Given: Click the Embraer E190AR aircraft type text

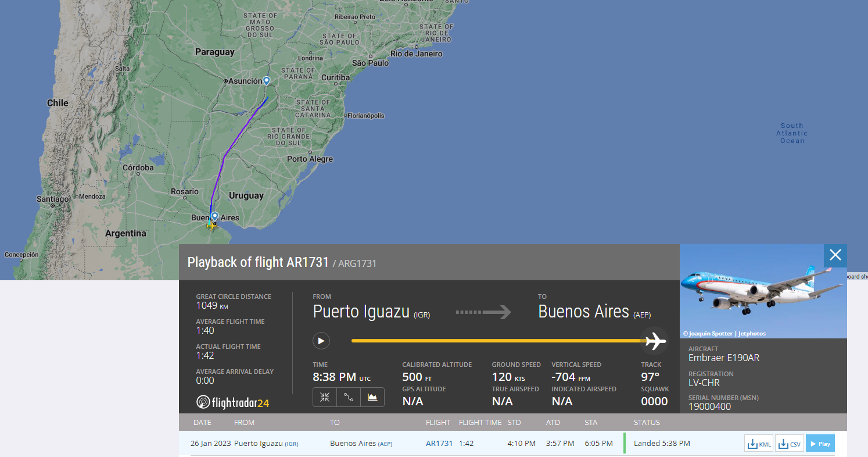Looking at the screenshot, I should coord(724,358).
